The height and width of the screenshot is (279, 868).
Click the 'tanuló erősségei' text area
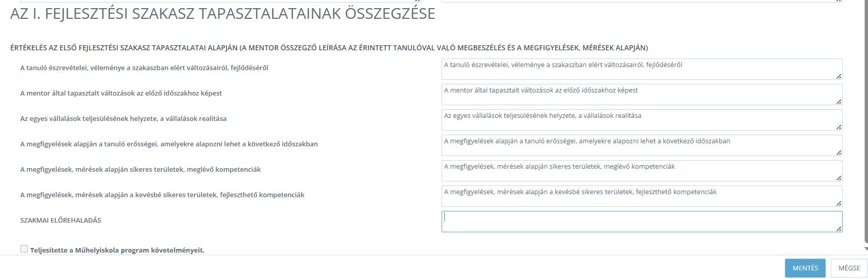tap(642, 145)
